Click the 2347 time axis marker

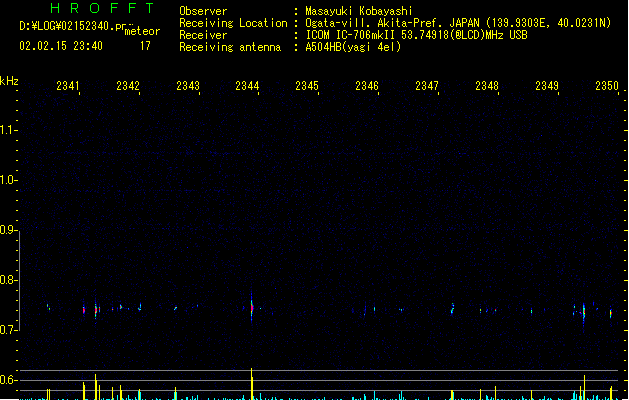(427, 86)
